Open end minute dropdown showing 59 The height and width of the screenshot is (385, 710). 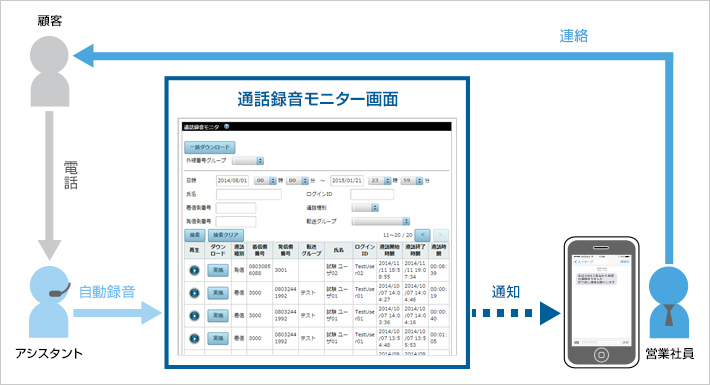(412, 181)
